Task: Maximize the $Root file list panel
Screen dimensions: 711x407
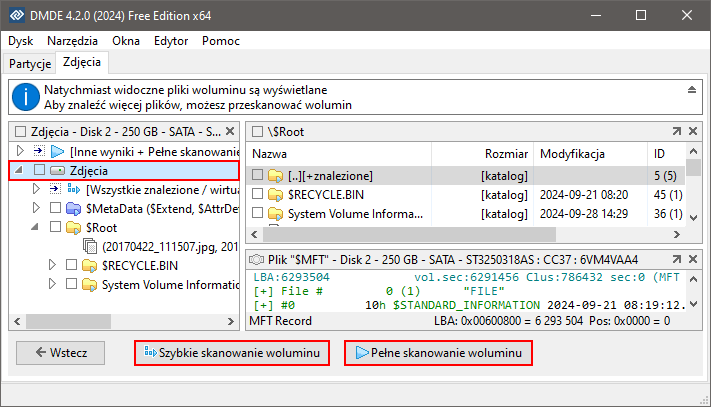Action: tap(677, 131)
